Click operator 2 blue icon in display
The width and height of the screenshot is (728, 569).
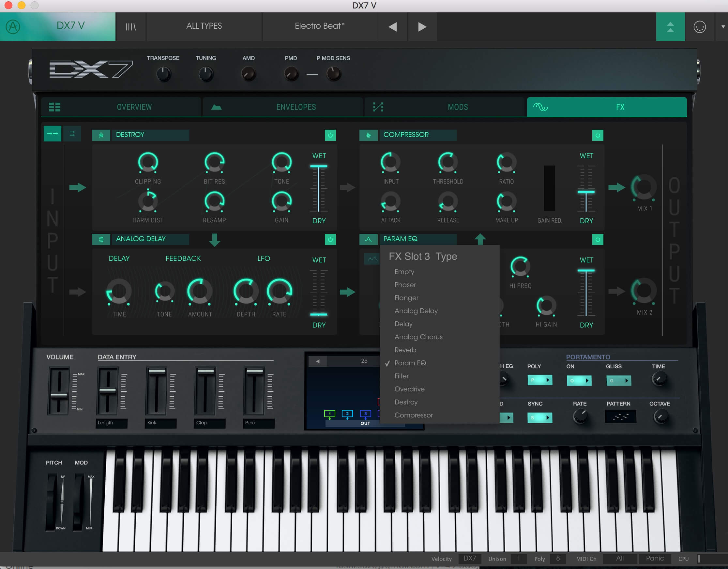pos(347,414)
